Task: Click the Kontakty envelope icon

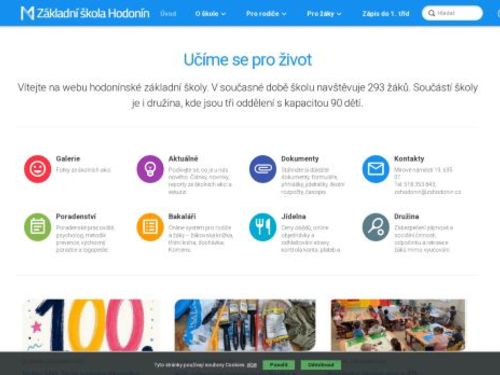Action: pyautogui.click(x=376, y=169)
